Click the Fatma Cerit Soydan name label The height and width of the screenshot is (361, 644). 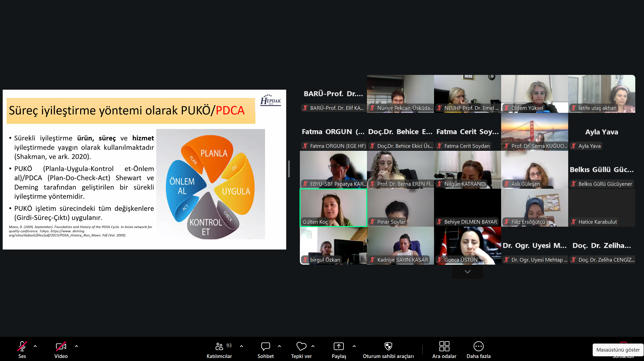click(x=467, y=146)
